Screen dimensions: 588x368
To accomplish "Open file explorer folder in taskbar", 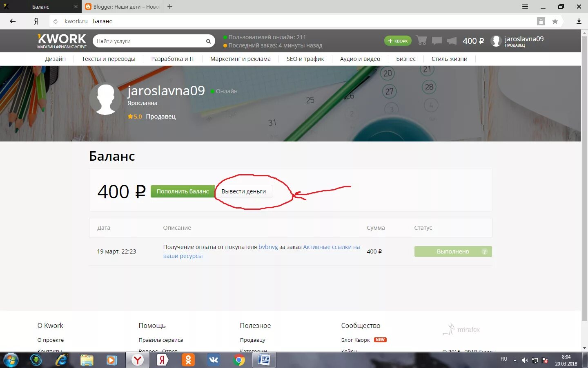I will click(87, 360).
